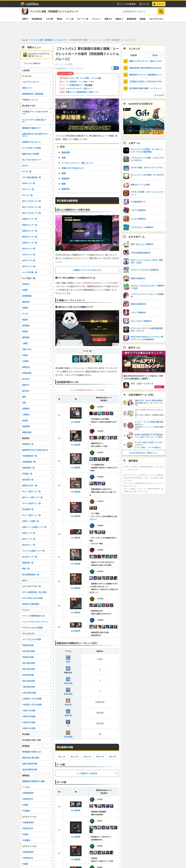This screenshot has height=868, width=186.
Task: Open the panda secret route screenshot
Action: click(87, 328)
